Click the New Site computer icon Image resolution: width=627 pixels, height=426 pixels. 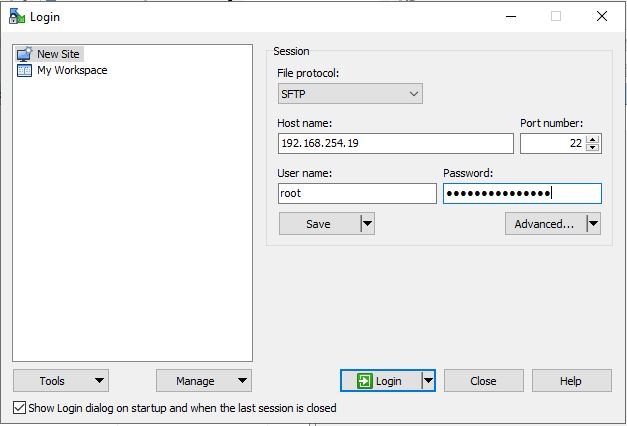(24, 54)
